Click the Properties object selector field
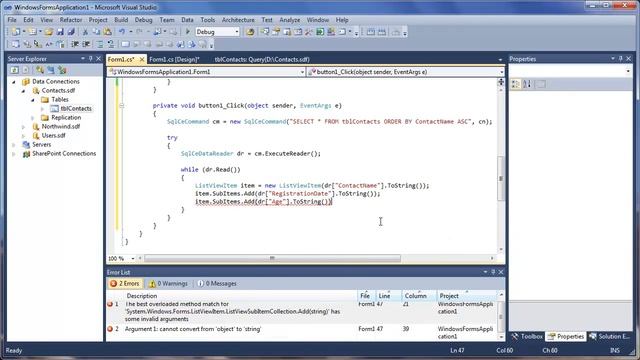 [570, 72]
